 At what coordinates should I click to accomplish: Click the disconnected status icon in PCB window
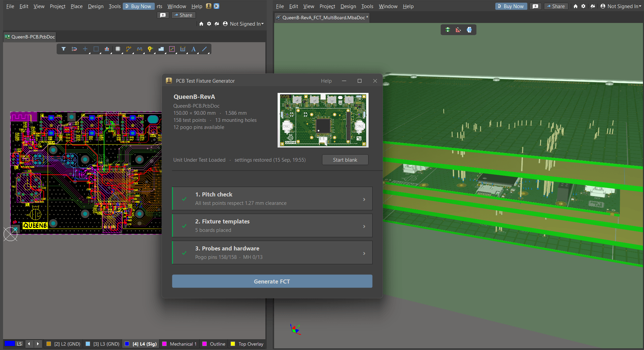217,24
